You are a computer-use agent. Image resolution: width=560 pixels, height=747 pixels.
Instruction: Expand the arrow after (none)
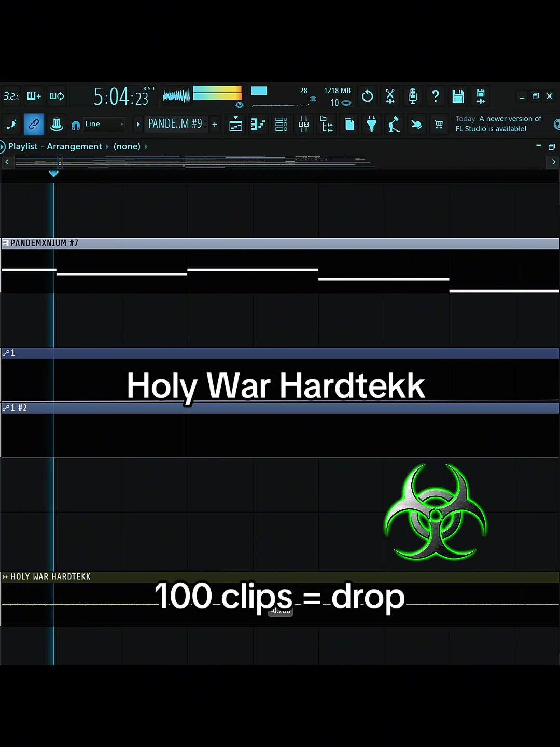point(146,147)
